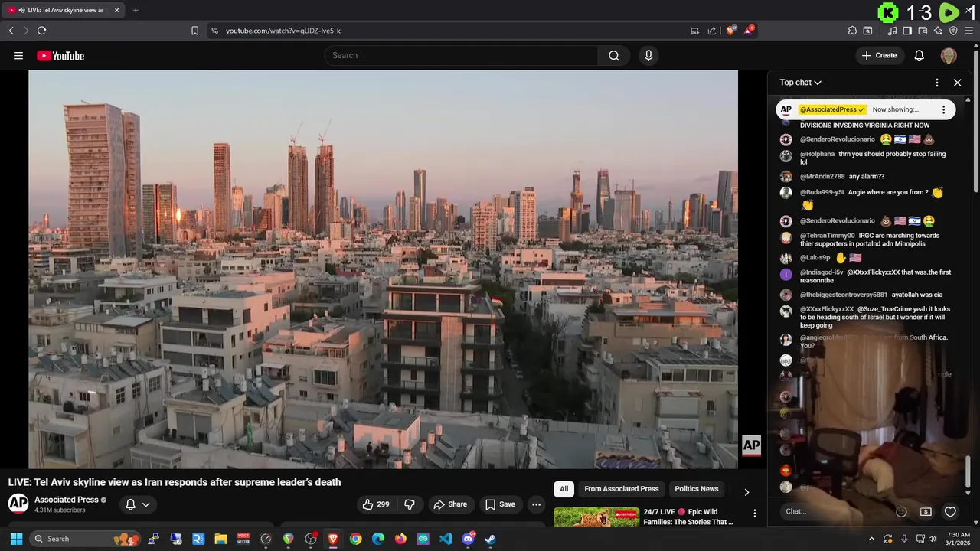Click the search magnifier button

point(613,55)
